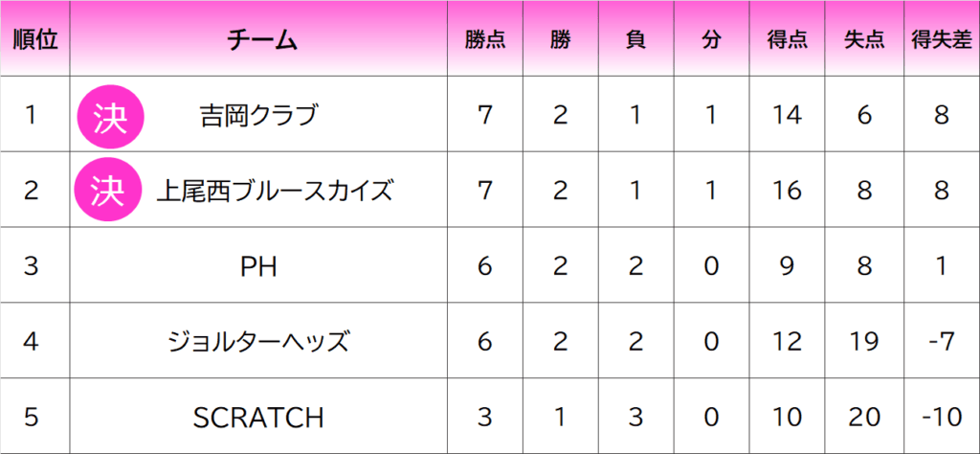The image size is (980, 454).
Task: Select the 得失差 column header
Action: [941, 40]
